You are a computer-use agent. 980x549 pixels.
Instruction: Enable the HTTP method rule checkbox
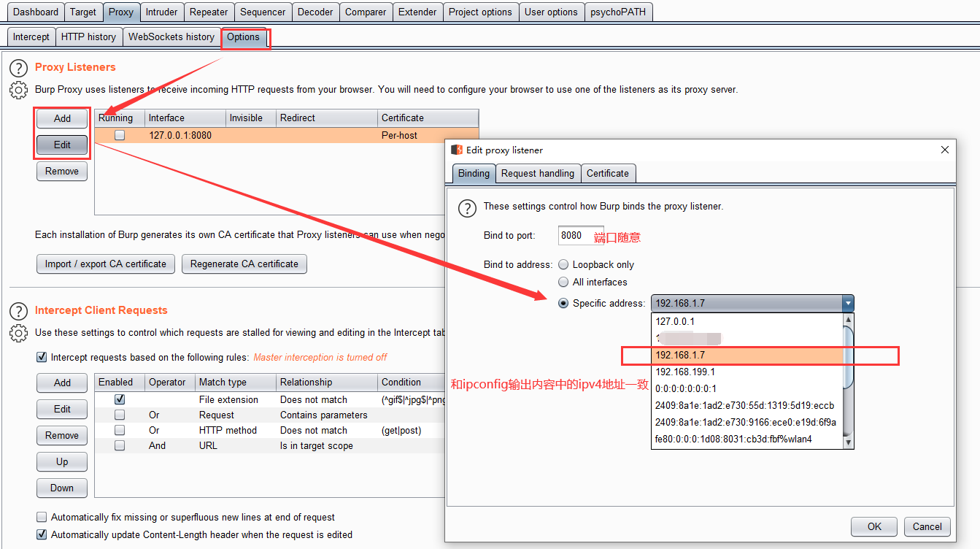(120, 430)
